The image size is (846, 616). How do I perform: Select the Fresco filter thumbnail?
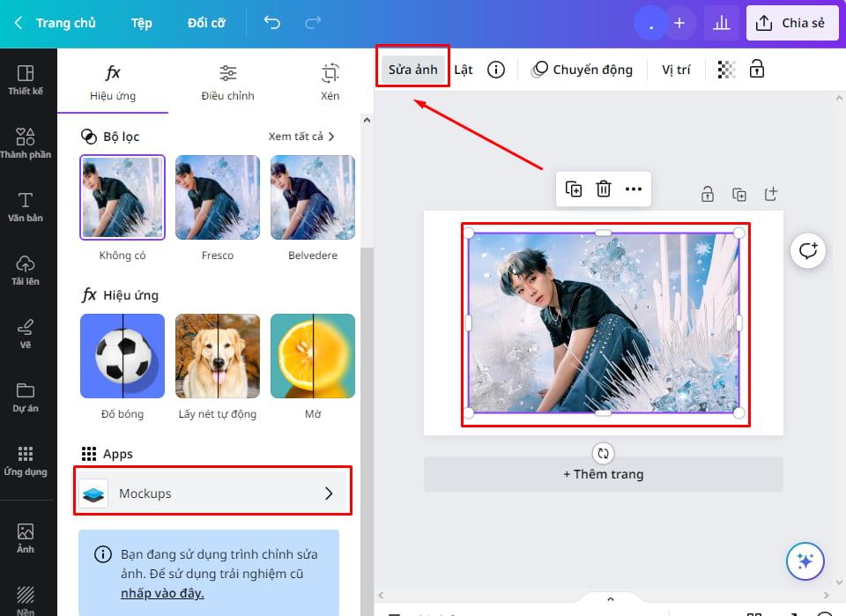217,197
